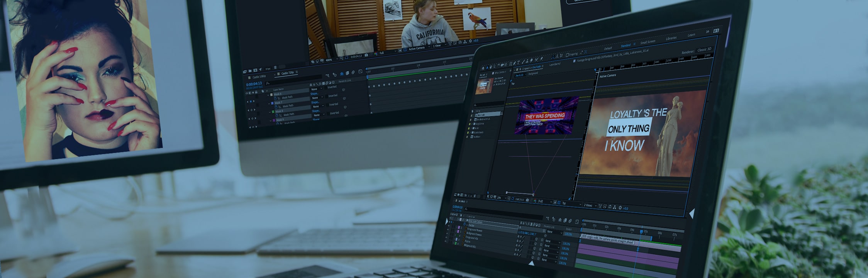Click camera marker note in laptop timeline
868x278 pixels.
(x=608, y=240)
